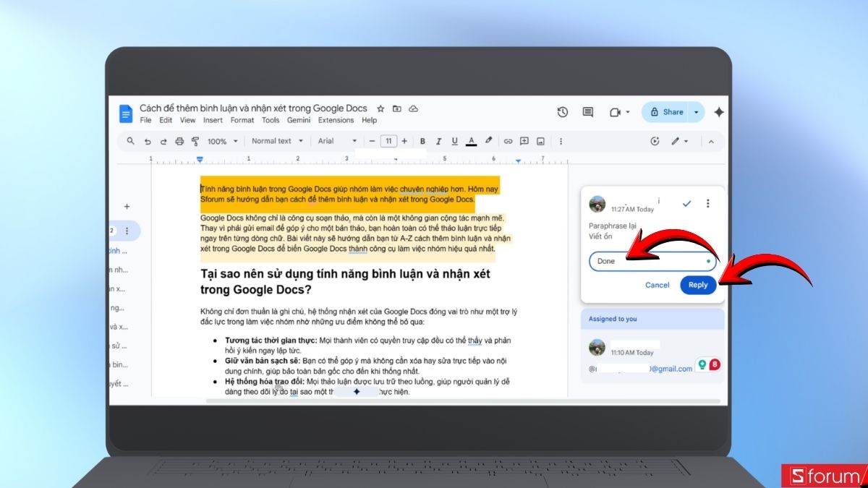Click the suggest edits Gemini icon
Viewport: 868px width, 488px height.
655,141
